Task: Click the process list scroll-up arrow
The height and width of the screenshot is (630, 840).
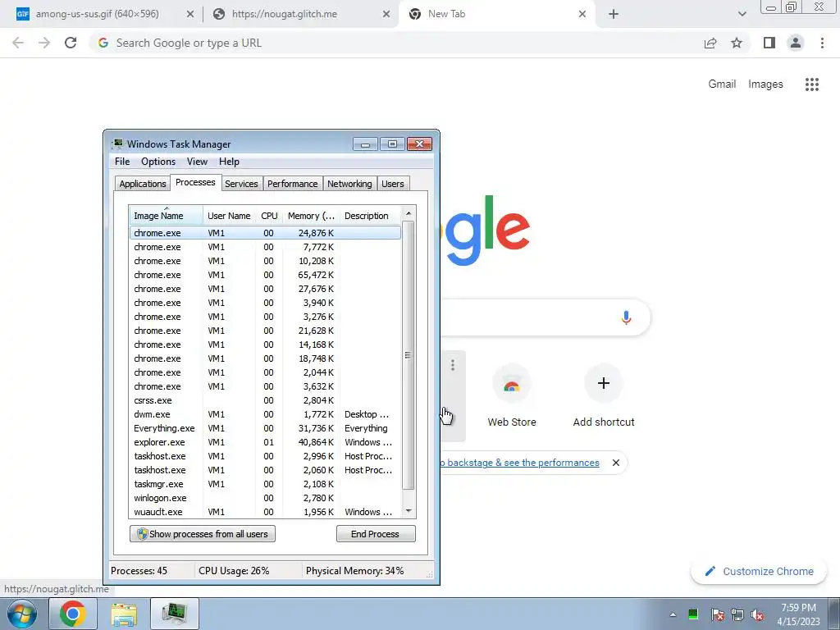Action: 409,213
